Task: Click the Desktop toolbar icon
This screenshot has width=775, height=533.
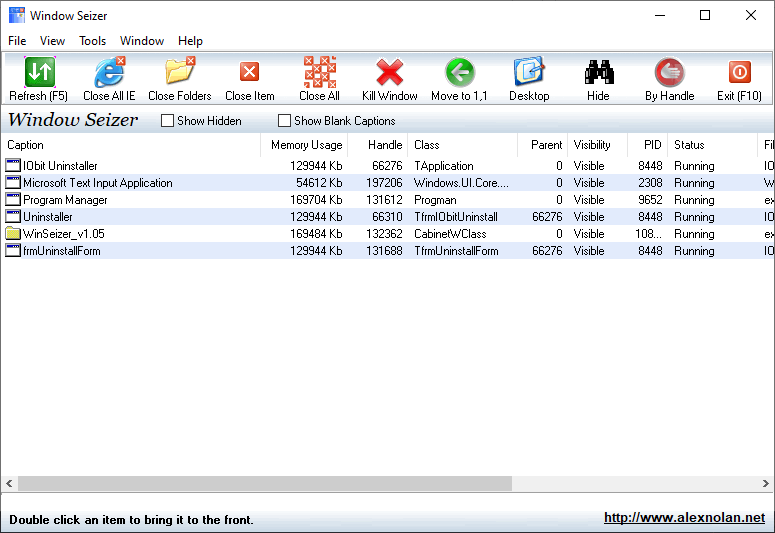Action: (529, 72)
